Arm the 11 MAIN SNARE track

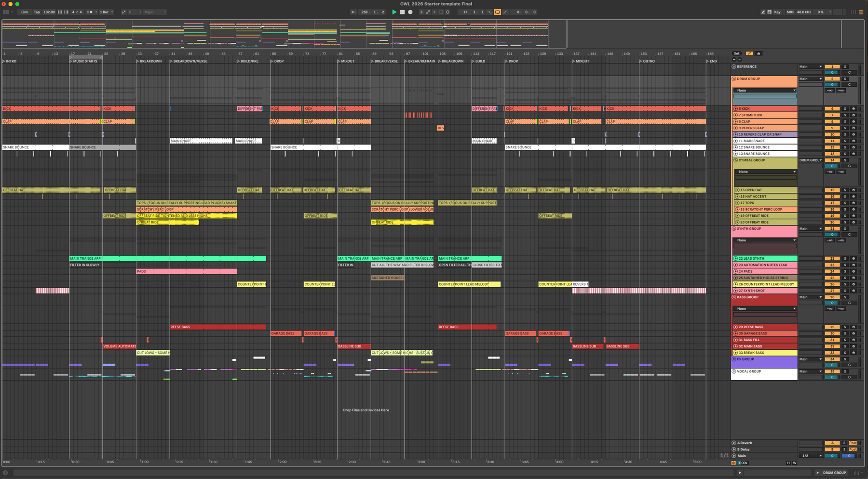(x=853, y=141)
